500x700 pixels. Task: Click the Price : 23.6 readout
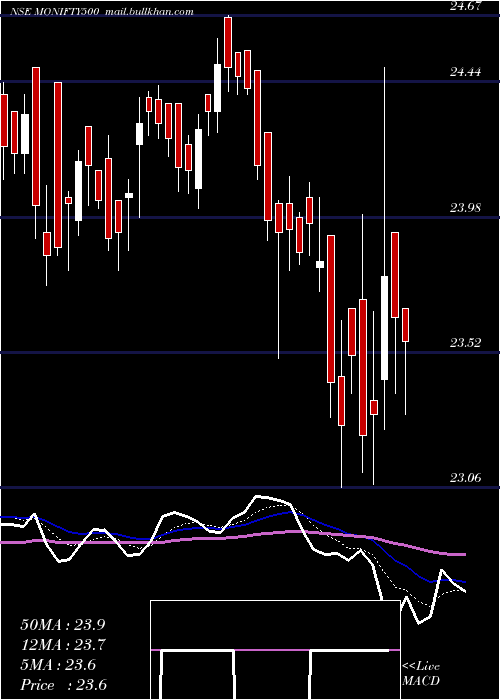pos(64,685)
